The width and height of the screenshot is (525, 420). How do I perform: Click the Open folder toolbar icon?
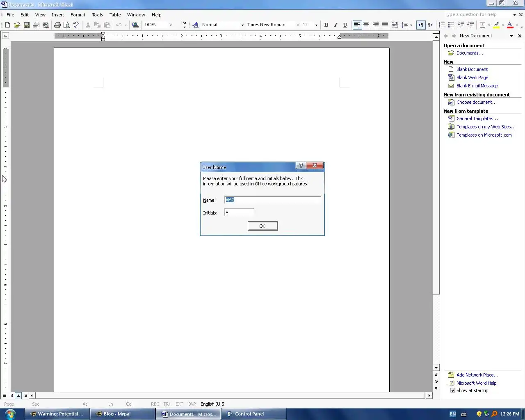pyautogui.click(x=17, y=25)
